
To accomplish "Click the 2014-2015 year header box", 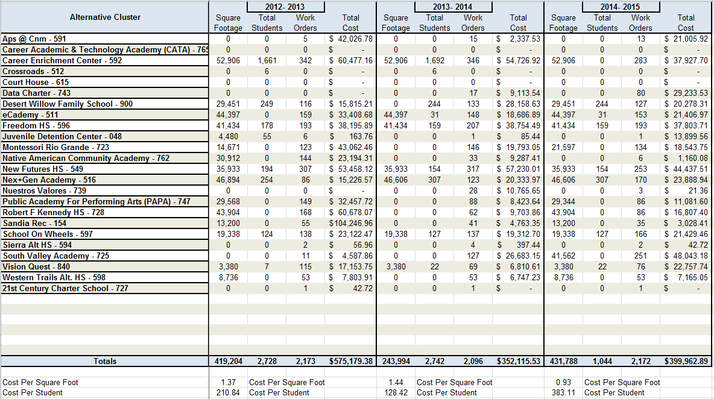I will click(621, 6).
